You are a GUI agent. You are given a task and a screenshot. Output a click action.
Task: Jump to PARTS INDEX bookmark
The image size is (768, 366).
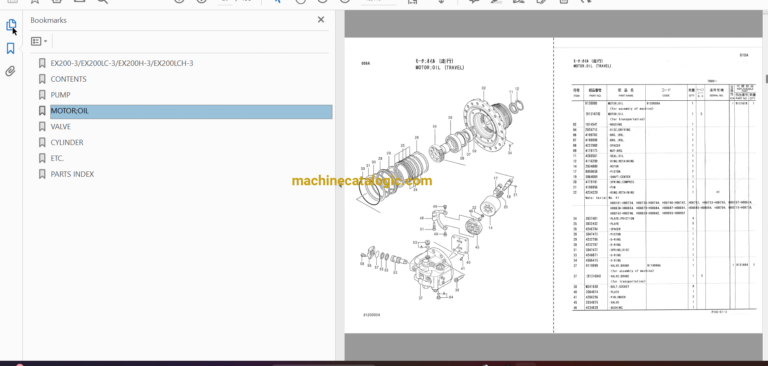click(x=72, y=174)
